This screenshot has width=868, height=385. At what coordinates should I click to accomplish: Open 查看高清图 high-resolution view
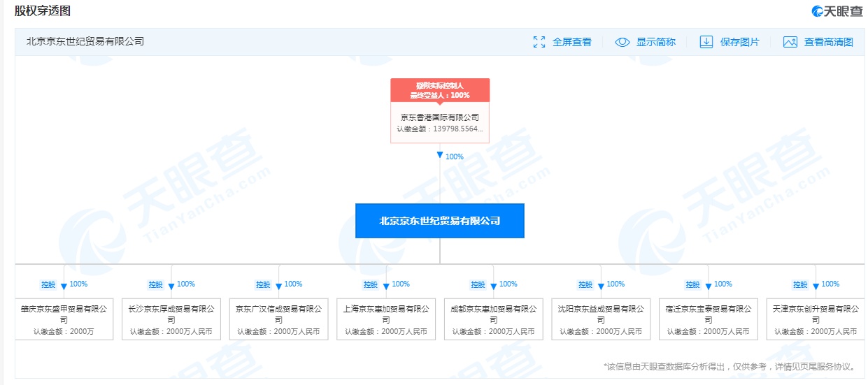pyautogui.click(x=828, y=42)
